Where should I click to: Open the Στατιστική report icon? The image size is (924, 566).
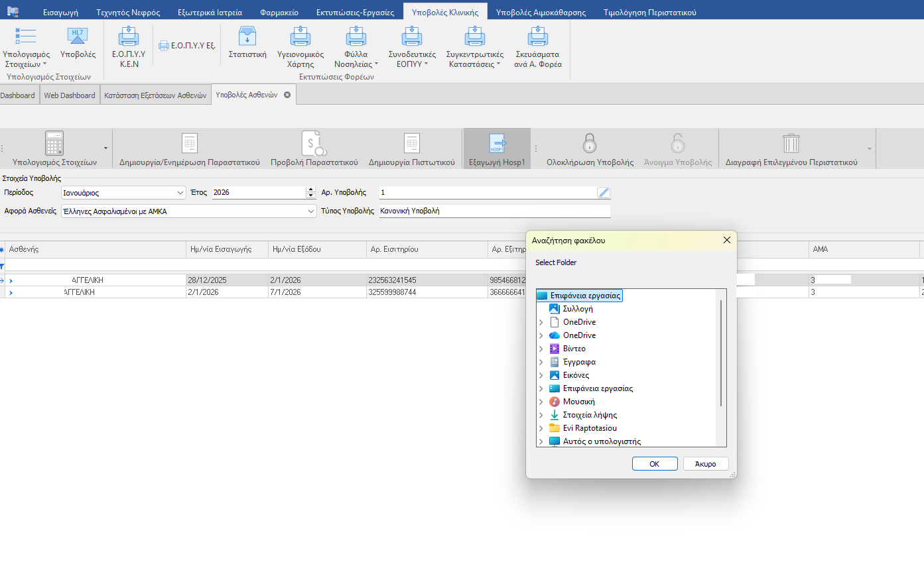point(247,37)
